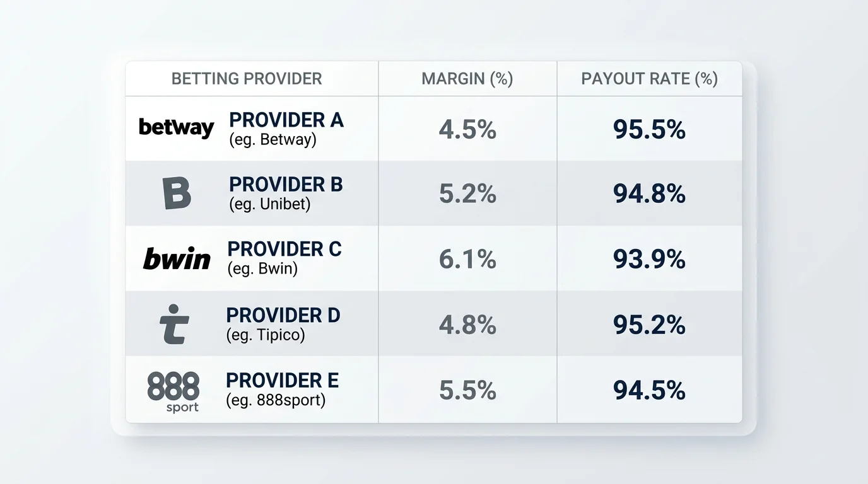Click the PROVIDER D name
The image size is (868, 484).
(x=283, y=315)
